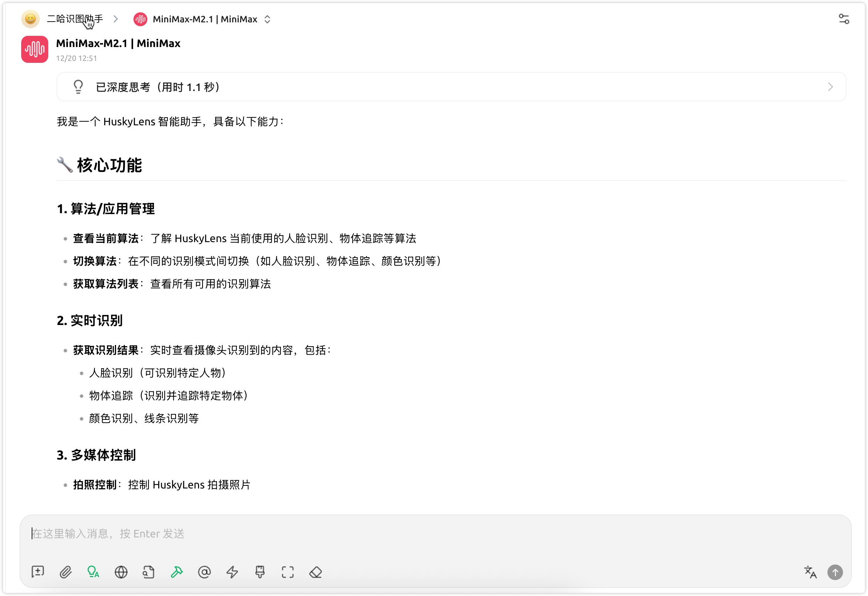Enable web search via globe icon
This screenshot has width=868, height=596.
(x=121, y=572)
